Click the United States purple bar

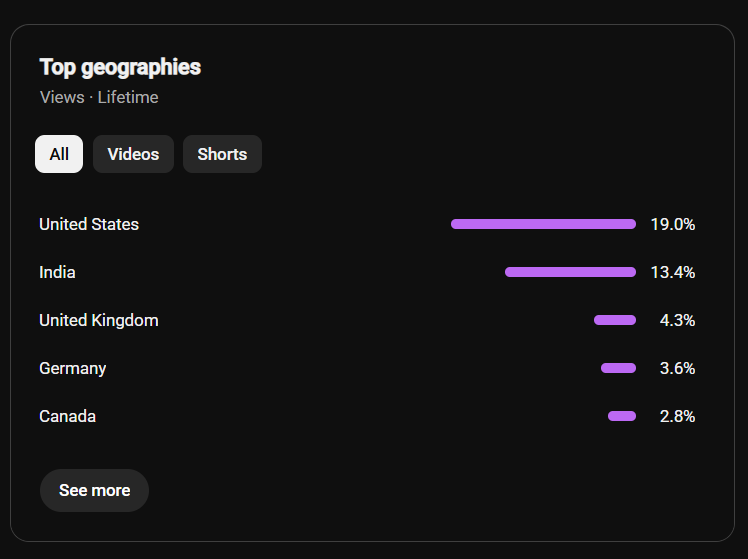click(x=543, y=224)
